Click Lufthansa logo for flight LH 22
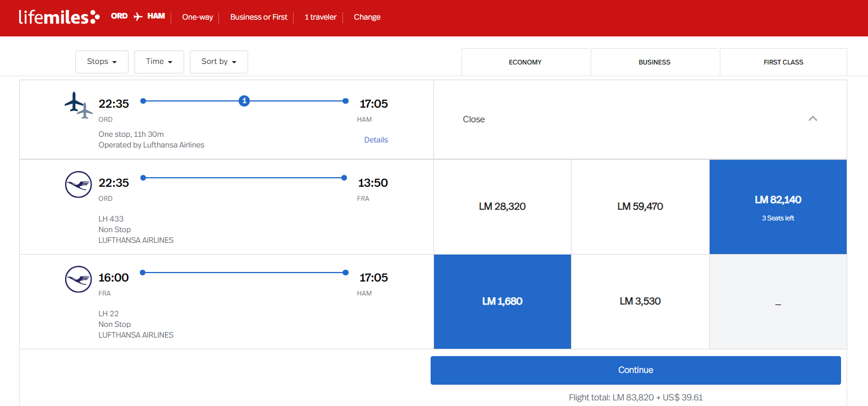 pos(79,279)
